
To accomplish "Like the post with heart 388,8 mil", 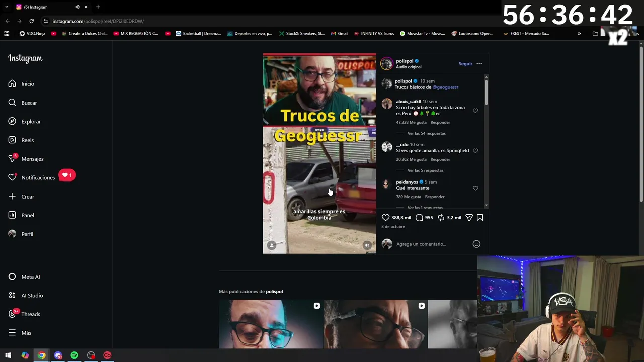I will point(385,218).
